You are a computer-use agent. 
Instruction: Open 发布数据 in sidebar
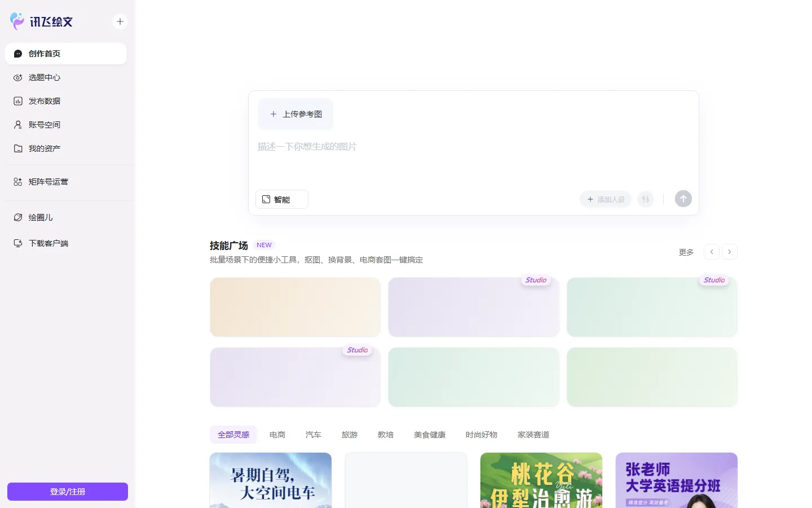[x=66, y=101]
